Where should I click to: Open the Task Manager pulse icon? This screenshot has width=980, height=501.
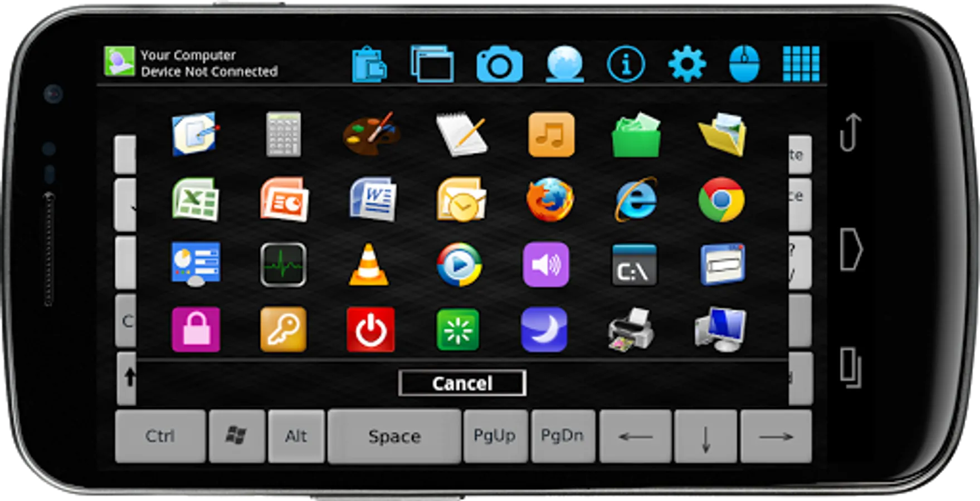coord(283,265)
